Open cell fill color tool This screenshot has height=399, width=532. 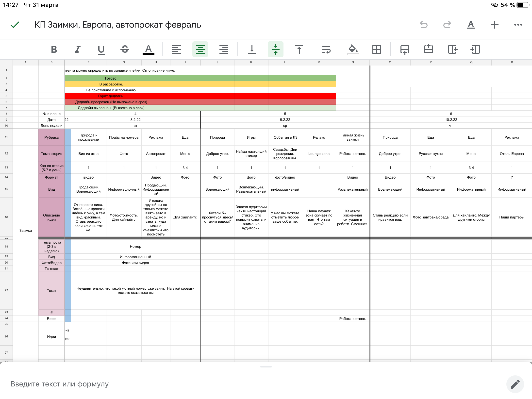click(x=353, y=49)
